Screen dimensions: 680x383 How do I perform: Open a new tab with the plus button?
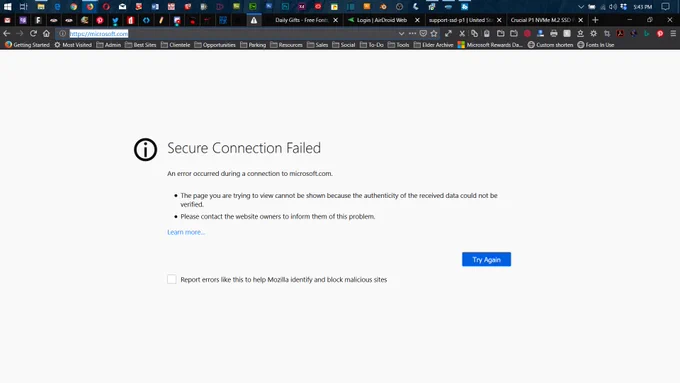coord(595,20)
